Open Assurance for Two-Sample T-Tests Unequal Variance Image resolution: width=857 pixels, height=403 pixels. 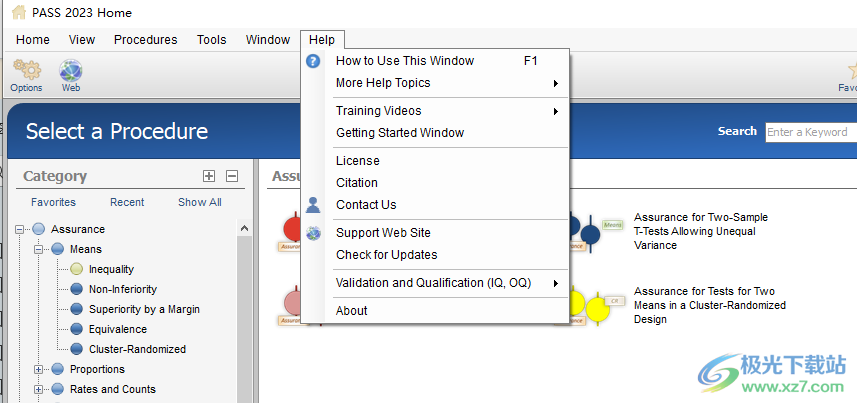coord(701,231)
